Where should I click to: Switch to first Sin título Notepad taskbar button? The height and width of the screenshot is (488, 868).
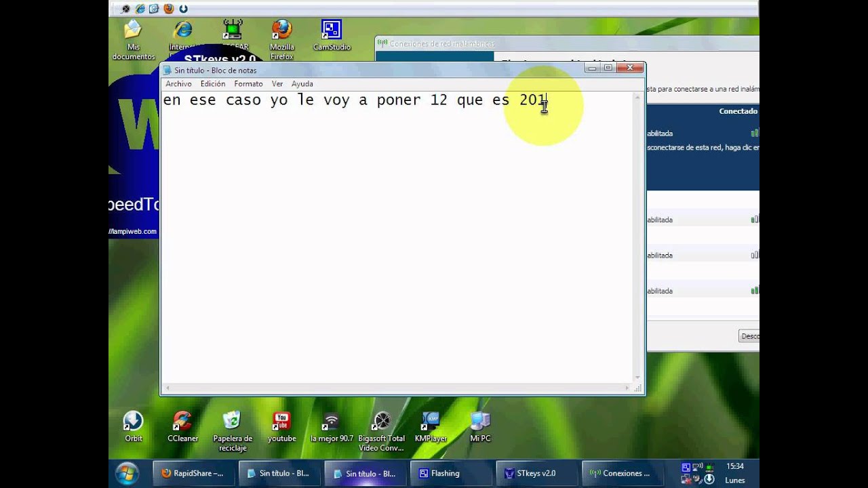[279, 474]
